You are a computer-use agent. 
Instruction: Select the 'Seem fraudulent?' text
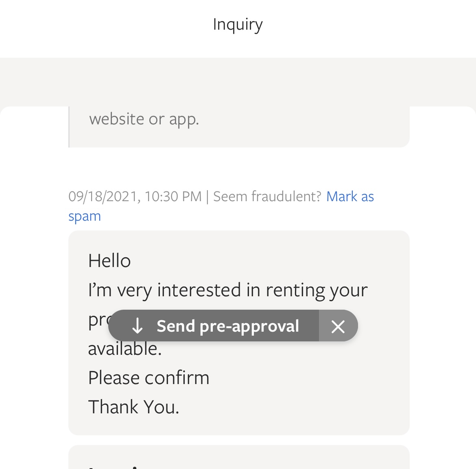[x=267, y=196]
